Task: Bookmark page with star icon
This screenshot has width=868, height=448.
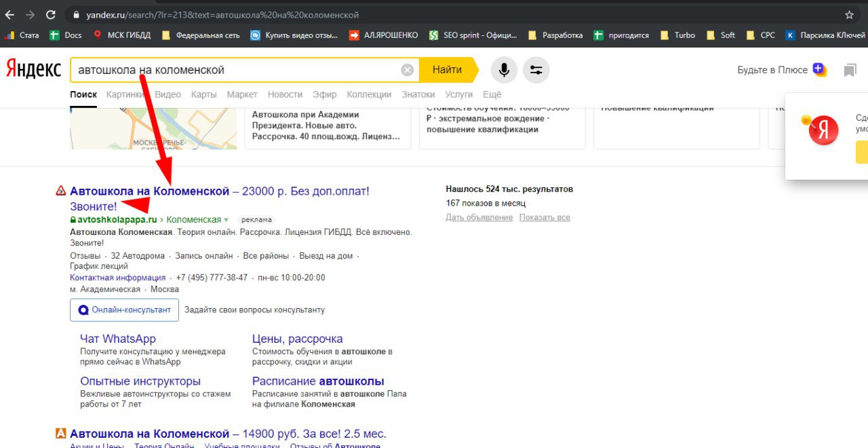Action: point(849,14)
